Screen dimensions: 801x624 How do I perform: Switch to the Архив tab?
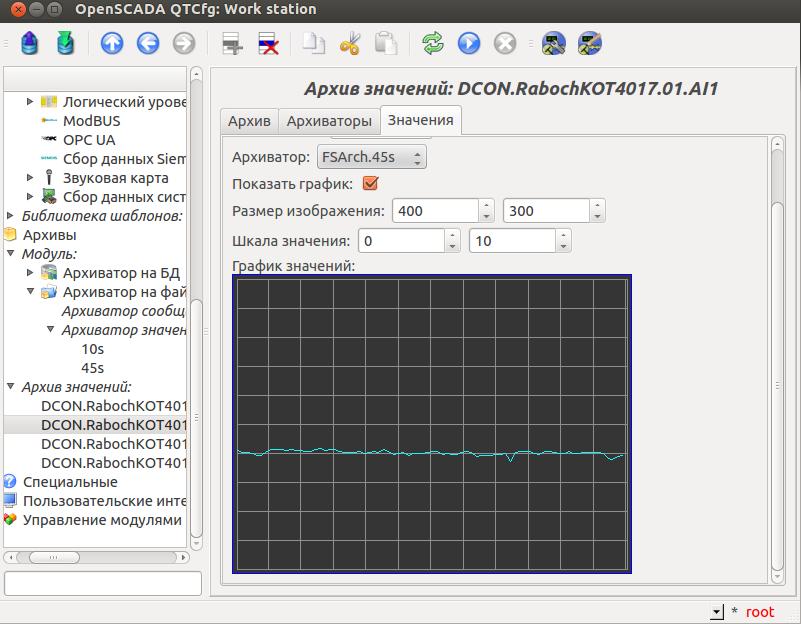[249, 121]
